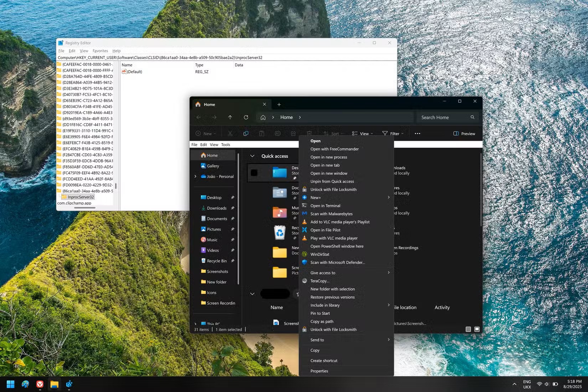Choose Open in Terminal from the context menu
588x392 pixels.
[325, 206]
